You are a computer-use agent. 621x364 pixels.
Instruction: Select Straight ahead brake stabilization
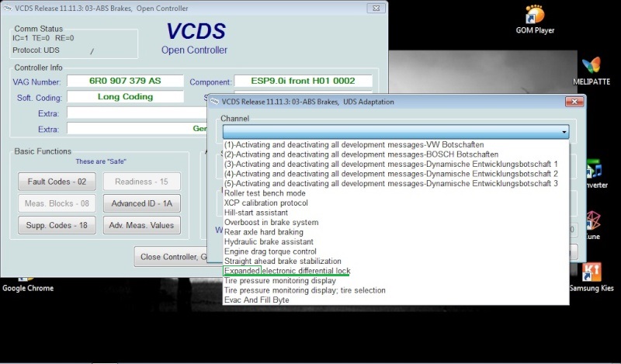396,261
